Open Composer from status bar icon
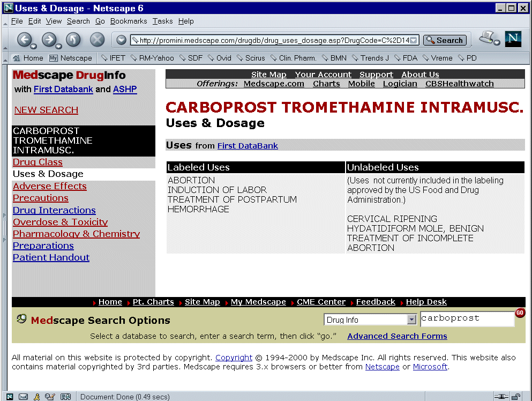Screen dimensions: 532x401 [x=50, y=397]
